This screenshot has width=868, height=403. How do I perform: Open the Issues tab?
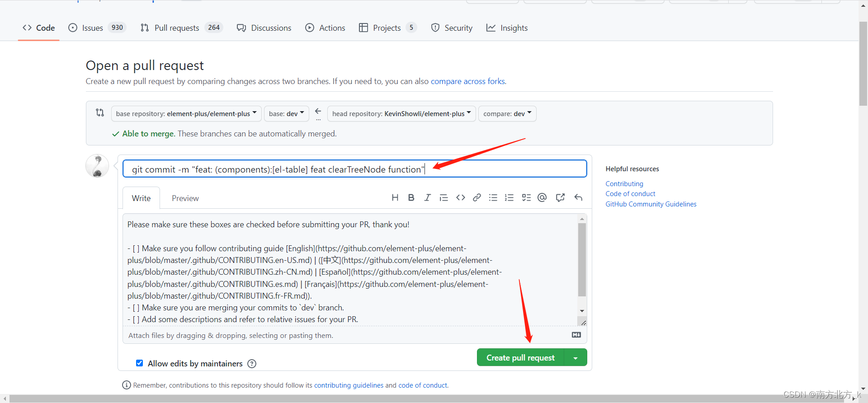coord(97,28)
